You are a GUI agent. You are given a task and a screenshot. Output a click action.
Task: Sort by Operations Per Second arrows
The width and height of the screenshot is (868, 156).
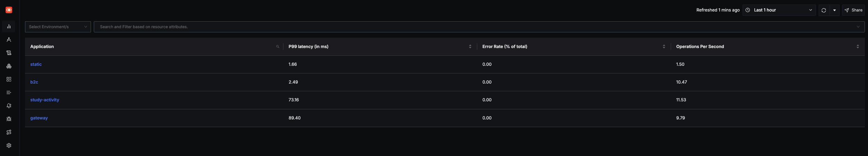pyautogui.click(x=858, y=47)
